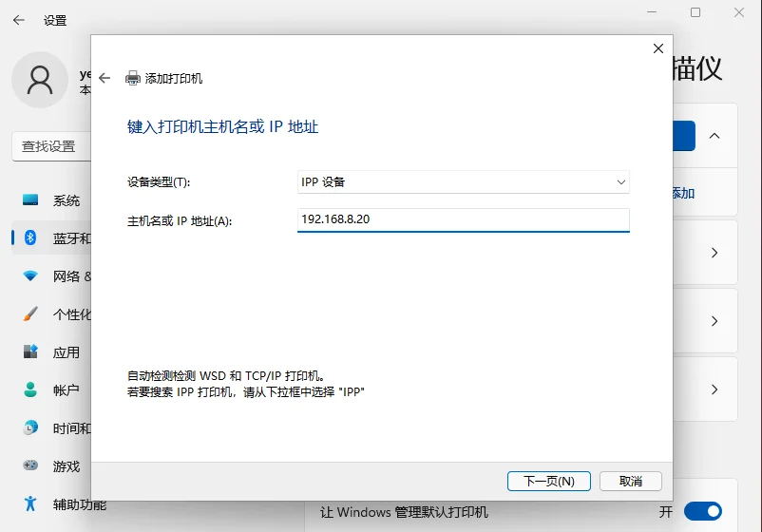This screenshot has width=762, height=532.
Task: Open the first printer row's right chevron
Action: tap(714, 253)
